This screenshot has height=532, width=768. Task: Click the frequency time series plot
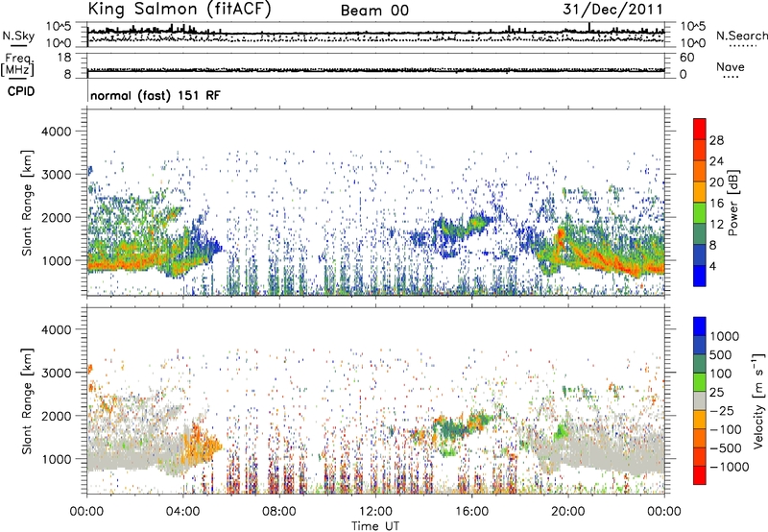375,65
